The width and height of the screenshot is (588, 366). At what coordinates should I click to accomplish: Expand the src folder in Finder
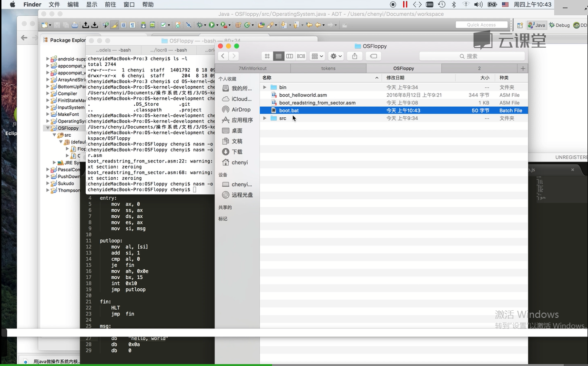pos(265,118)
